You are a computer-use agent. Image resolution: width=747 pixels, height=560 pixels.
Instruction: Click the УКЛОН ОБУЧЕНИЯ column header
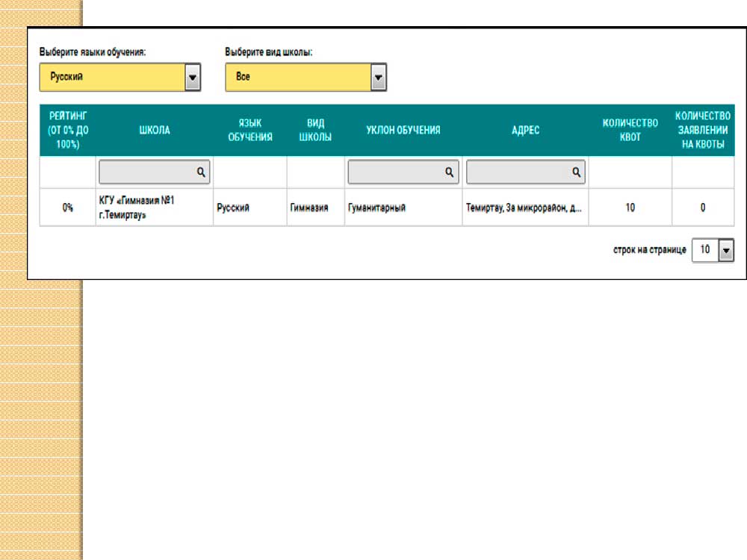403,130
